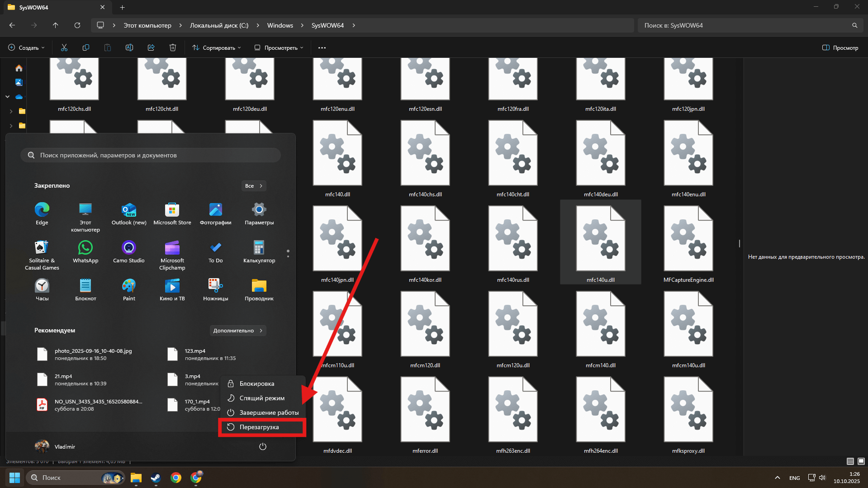The width and height of the screenshot is (868, 488).
Task: Expand the Просмотреть view dropdown
Action: [x=279, y=47]
